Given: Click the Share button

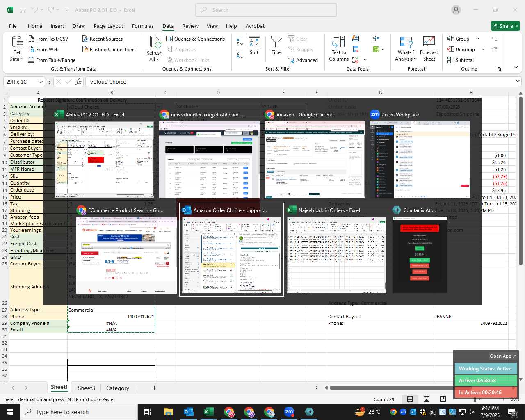Looking at the screenshot, I should tap(505, 26).
